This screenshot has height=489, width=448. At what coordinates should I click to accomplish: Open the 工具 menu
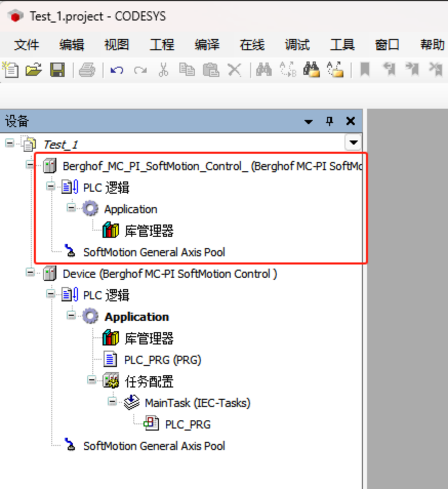(342, 45)
